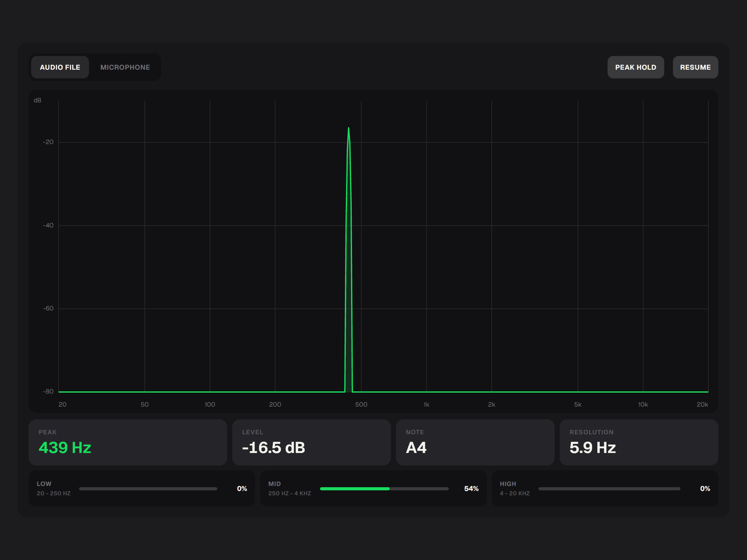Screen dimensions: 747x560
Task: Click the NOTE card heading
Action: (415, 432)
